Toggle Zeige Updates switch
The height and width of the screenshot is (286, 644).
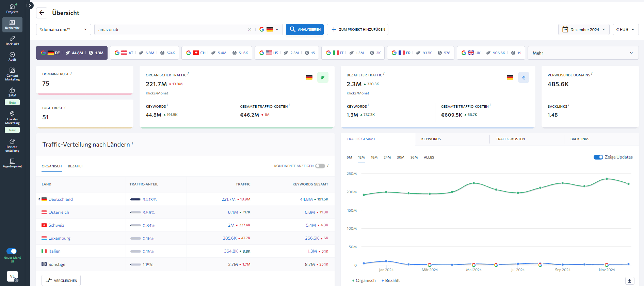pos(598,157)
